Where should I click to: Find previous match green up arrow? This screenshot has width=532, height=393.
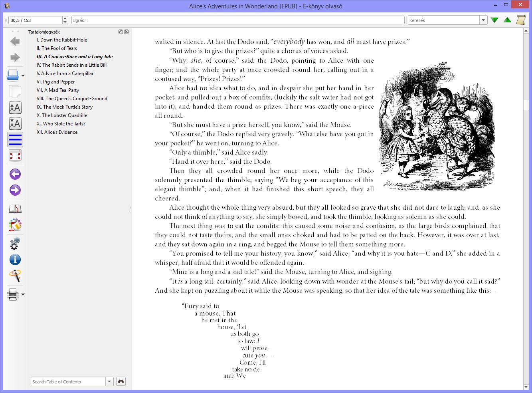[507, 20]
